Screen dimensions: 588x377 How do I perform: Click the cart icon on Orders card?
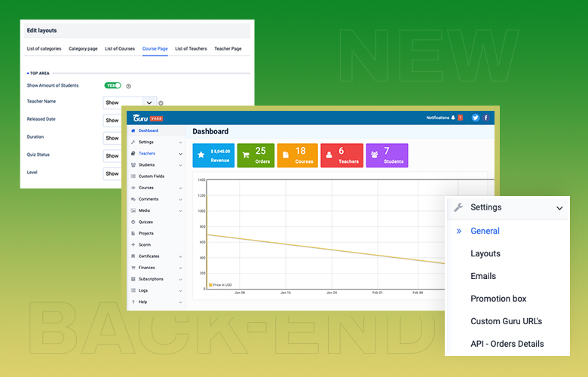coord(246,155)
